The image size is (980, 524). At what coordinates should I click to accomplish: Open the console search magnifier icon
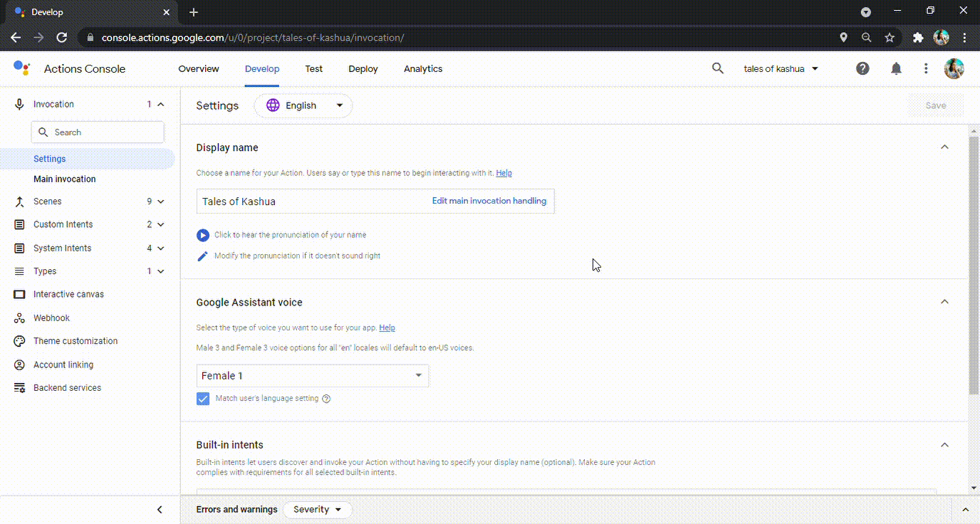(718, 68)
